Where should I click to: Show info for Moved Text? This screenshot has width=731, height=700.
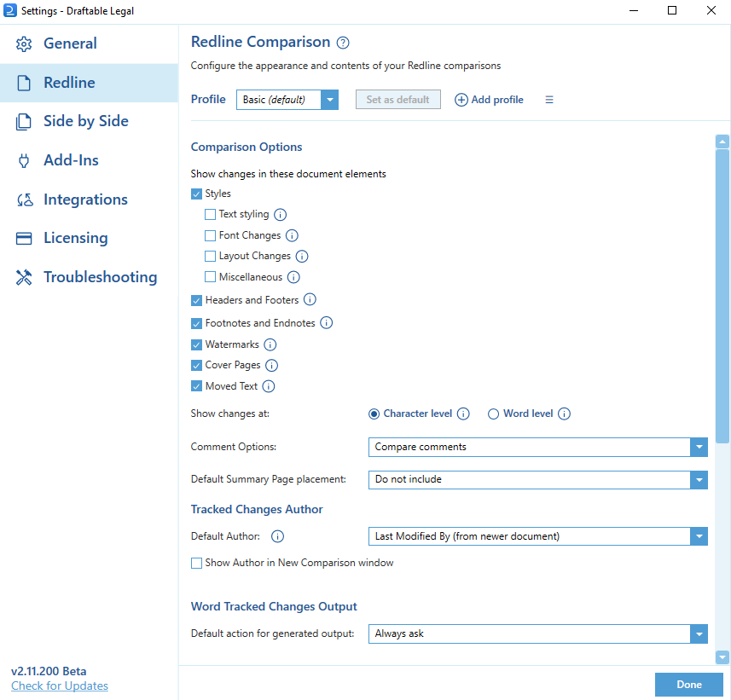click(x=269, y=386)
